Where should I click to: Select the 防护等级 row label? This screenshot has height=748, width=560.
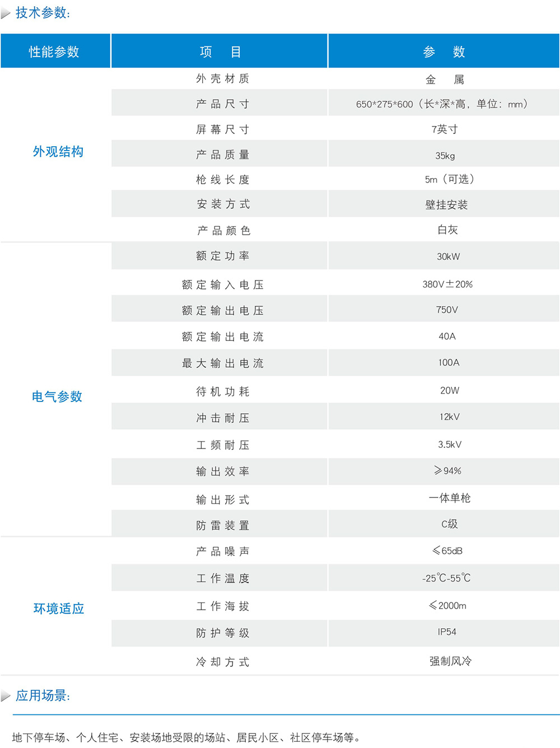click(222, 633)
